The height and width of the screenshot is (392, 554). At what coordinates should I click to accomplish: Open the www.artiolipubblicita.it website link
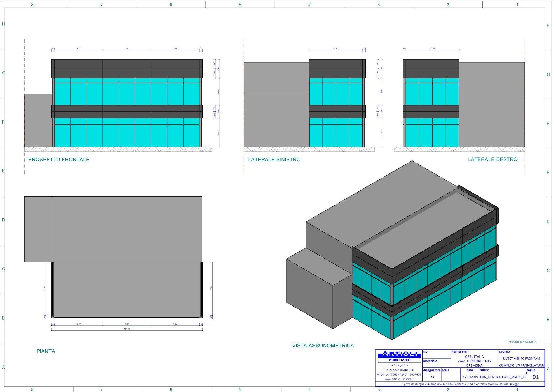399,379
